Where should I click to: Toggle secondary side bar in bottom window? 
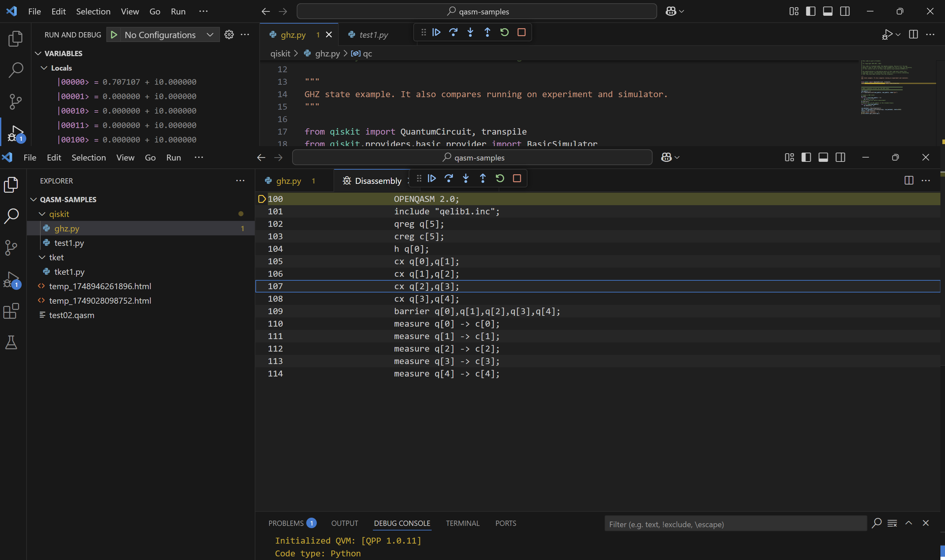point(841,157)
